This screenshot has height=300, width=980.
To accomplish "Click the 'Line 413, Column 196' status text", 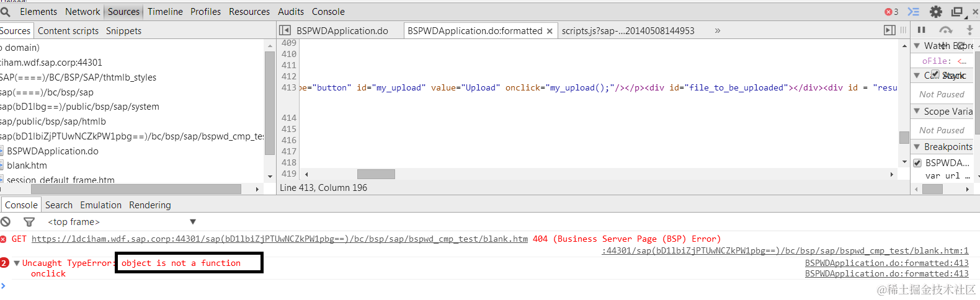I will pyautogui.click(x=323, y=188).
